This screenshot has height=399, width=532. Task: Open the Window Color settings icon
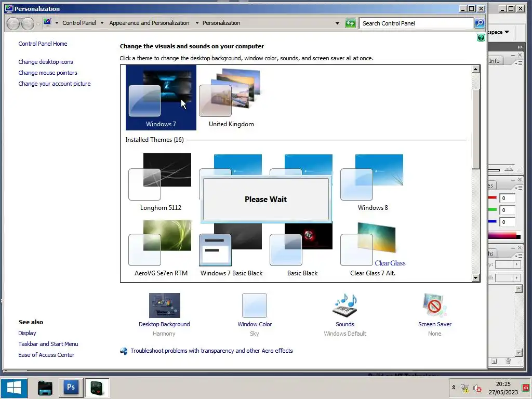pos(255,305)
